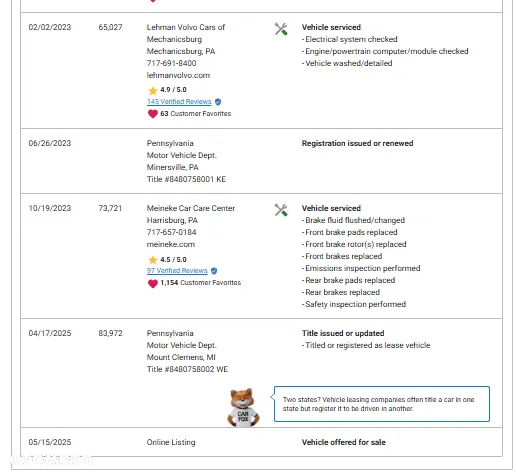Click the gold star next to 4.5 / 5.0
Image resolution: width=516 pixels, height=475 pixels.
point(153,260)
